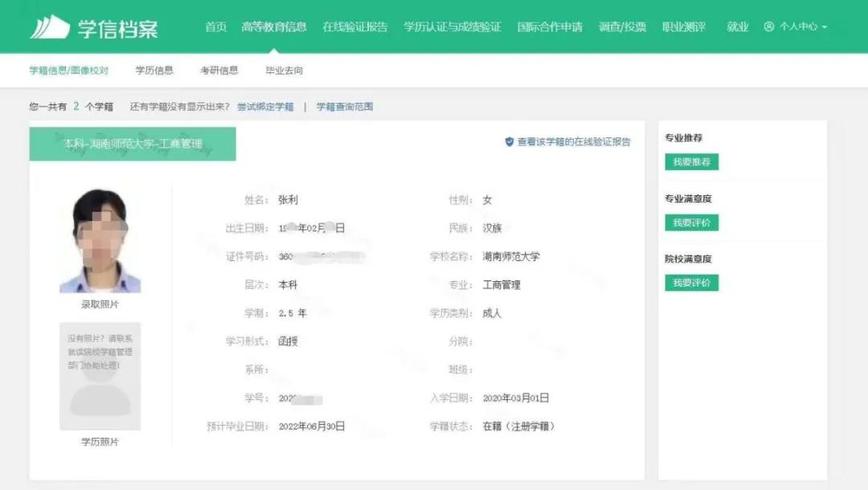Switch to the 学籍信息/图像校对 tab
The width and height of the screenshot is (868, 490).
pyautogui.click(x=68, y=70)
